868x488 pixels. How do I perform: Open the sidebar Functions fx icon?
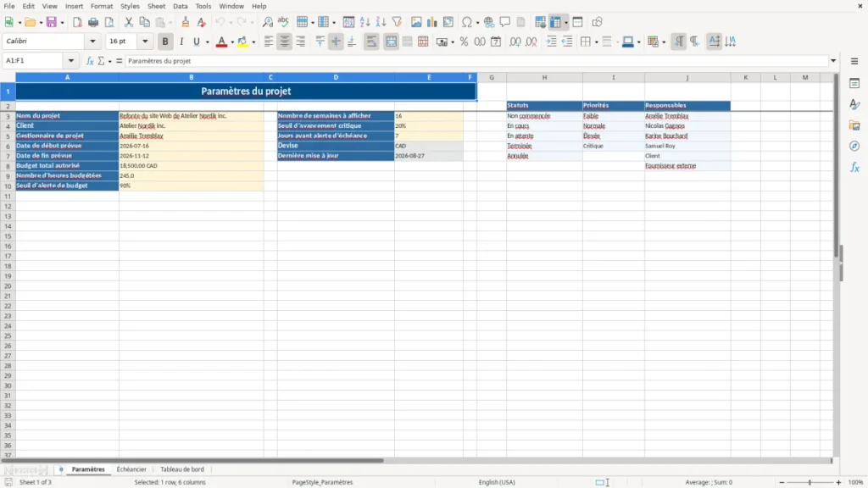[854, 167]
